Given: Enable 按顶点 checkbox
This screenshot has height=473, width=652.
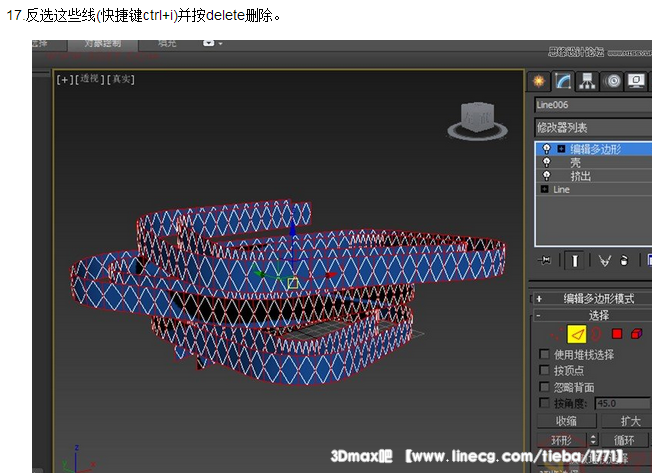Looking at the screenshot, I should click(x=544, y=370).
